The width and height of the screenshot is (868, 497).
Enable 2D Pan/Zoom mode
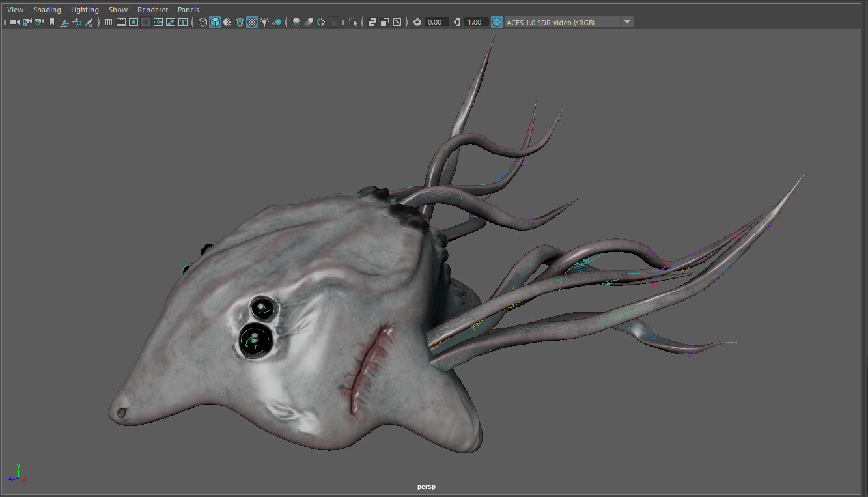click(77, 21)
